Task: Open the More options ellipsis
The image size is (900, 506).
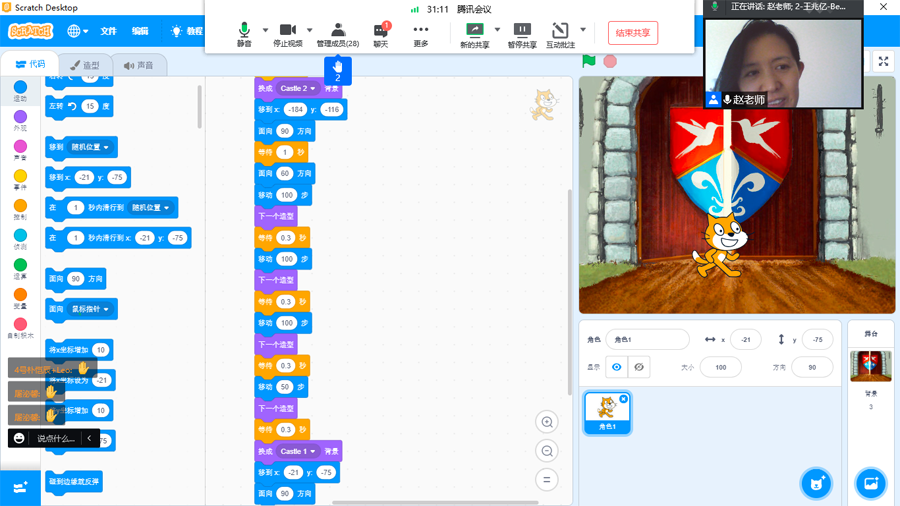Action: pos(421,34)
